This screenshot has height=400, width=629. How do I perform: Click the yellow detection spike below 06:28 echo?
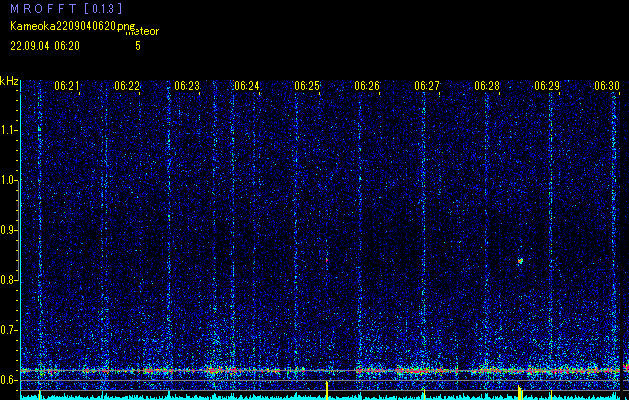click(x=520, y=392)
